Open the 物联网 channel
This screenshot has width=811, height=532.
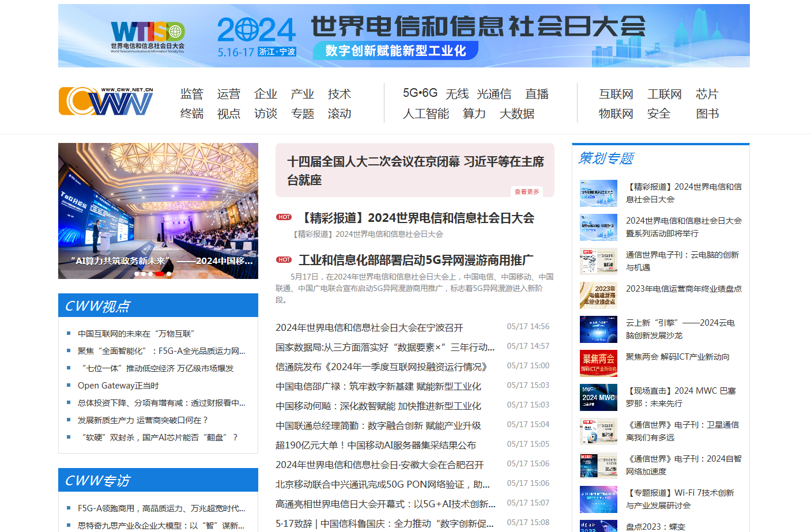coord(616,114)
